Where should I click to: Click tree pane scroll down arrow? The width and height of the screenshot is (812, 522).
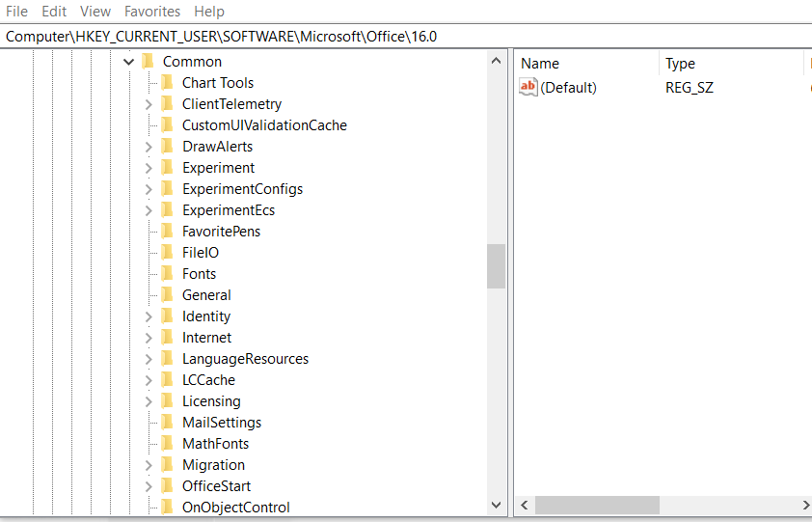coord(496,505)
